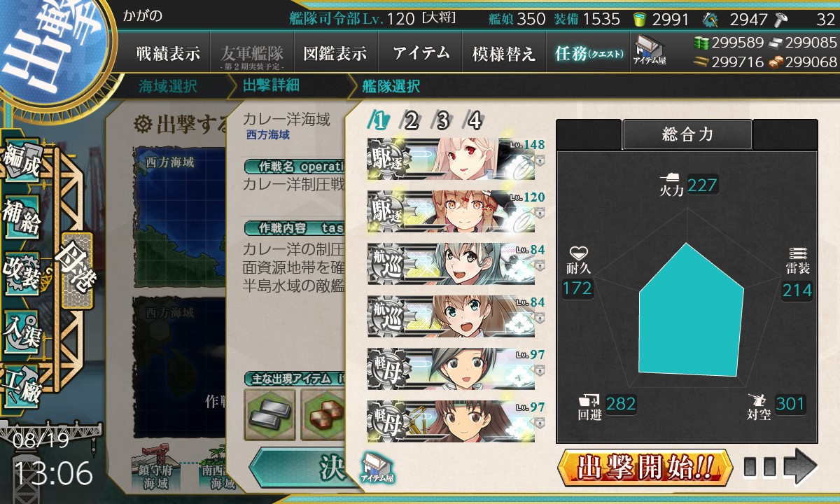
Task: Click the next page arrow beside sortie button
Action: tap(780, 466)
